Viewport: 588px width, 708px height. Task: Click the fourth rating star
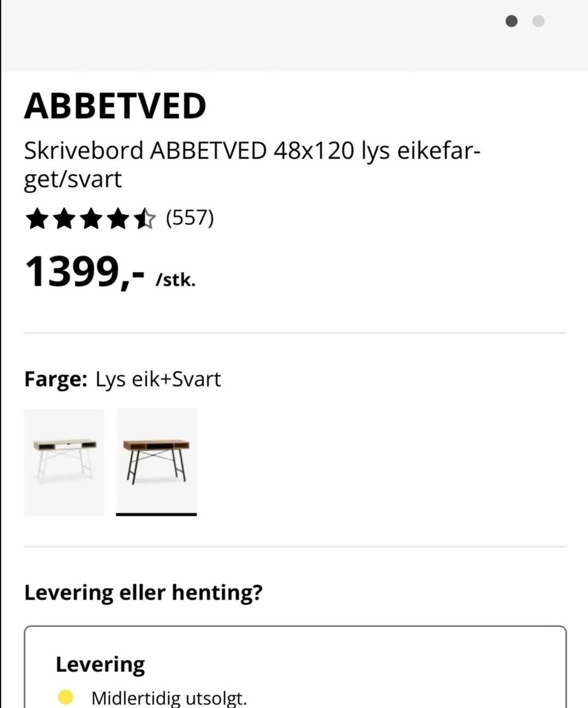pos(118,219)
